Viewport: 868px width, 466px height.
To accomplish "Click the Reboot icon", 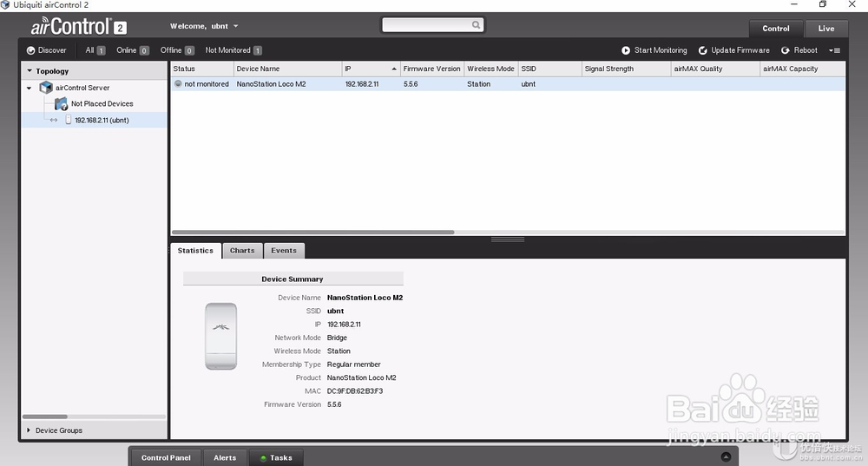I will coord(785,50).
